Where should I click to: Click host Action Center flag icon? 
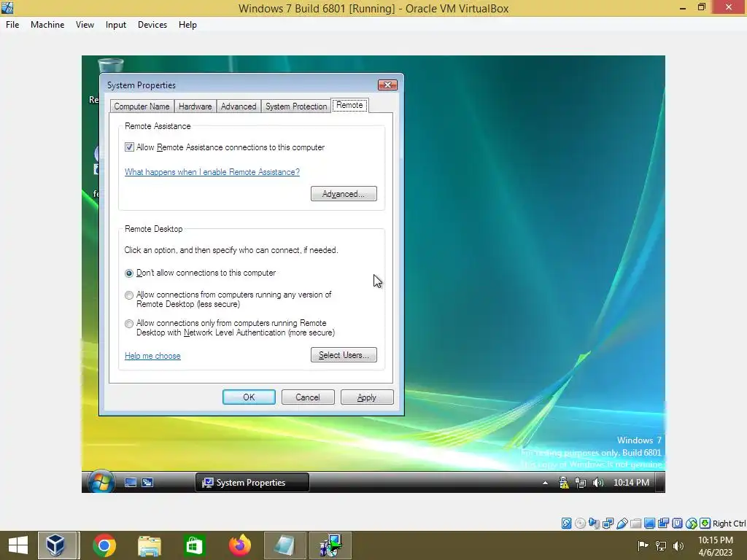[643, 545]
